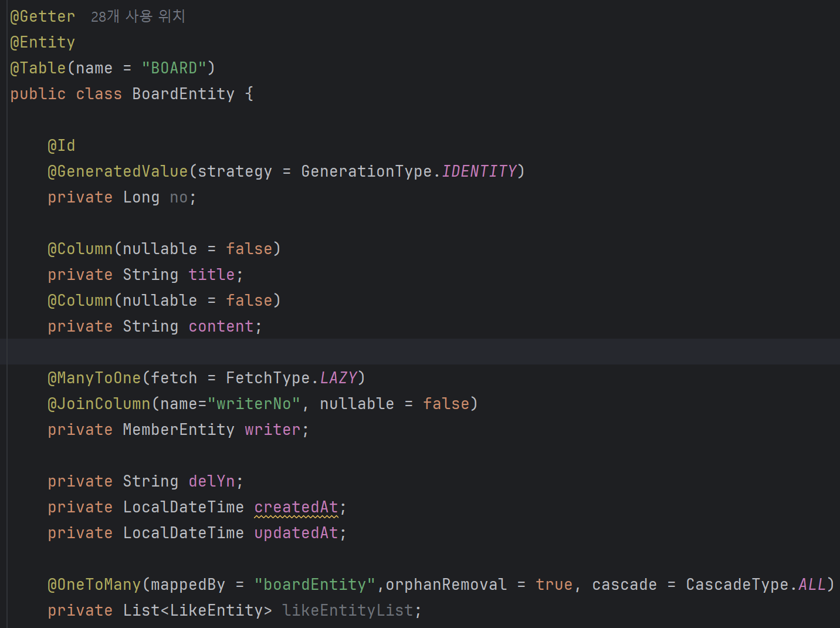840x628 pixels.
Task: Click the field name "likeEntityList"
Action: click(x=348, y=610)
